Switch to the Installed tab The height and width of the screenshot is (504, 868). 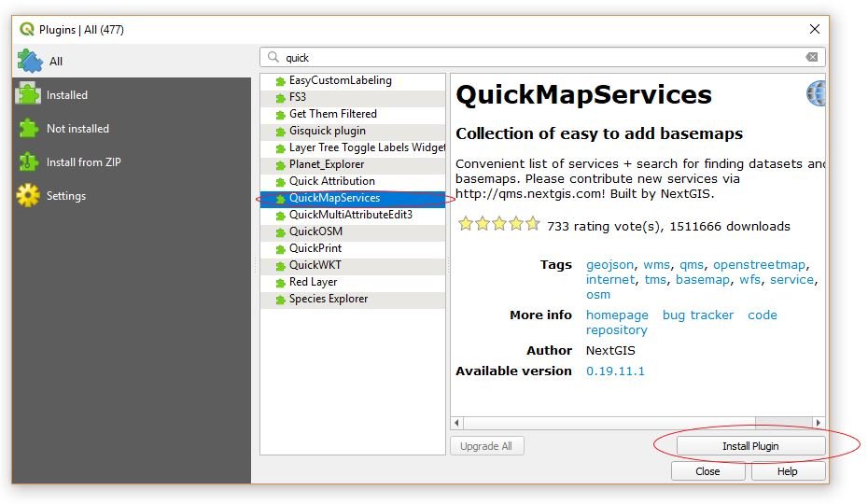coord(132,94)
